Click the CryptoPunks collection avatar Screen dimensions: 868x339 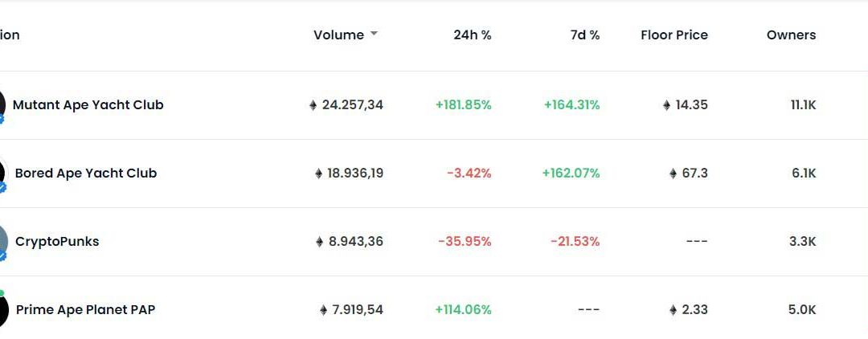[x=2, y=240]
